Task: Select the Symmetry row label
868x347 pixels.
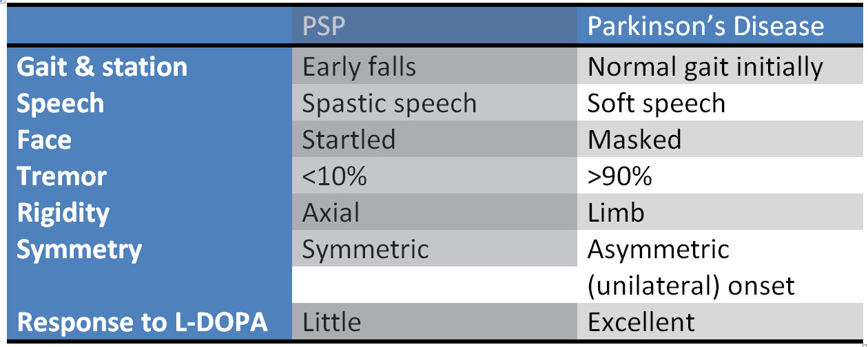Action: 79,249
